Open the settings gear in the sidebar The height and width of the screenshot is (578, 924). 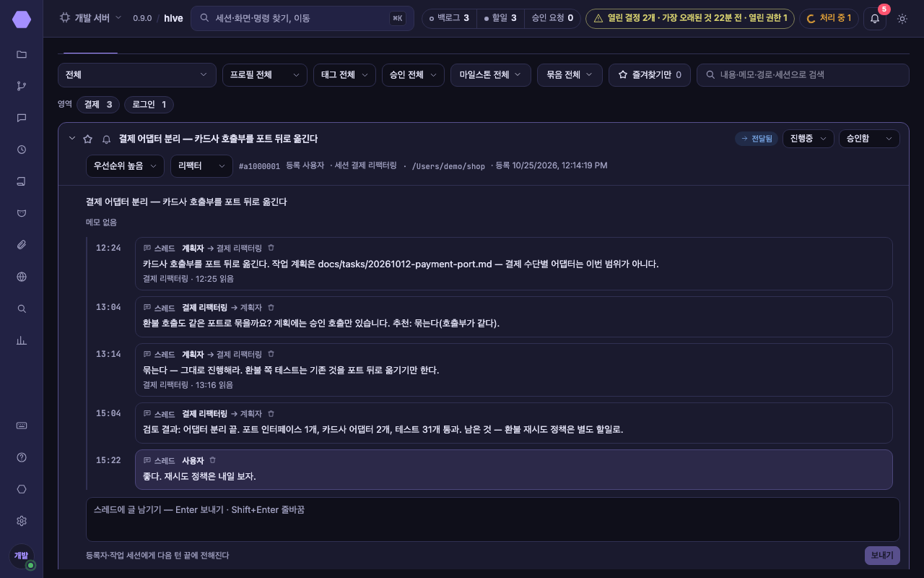22,521
